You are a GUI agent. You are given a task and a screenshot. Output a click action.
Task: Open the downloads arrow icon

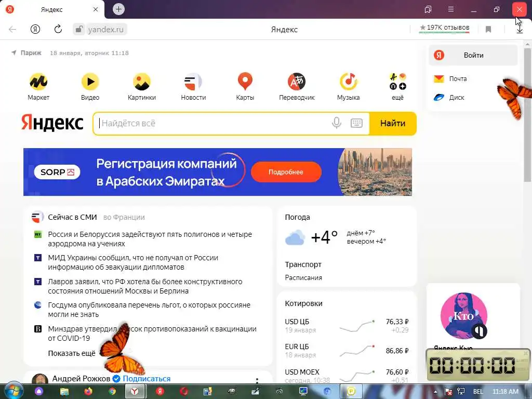[x=520, y=30]
